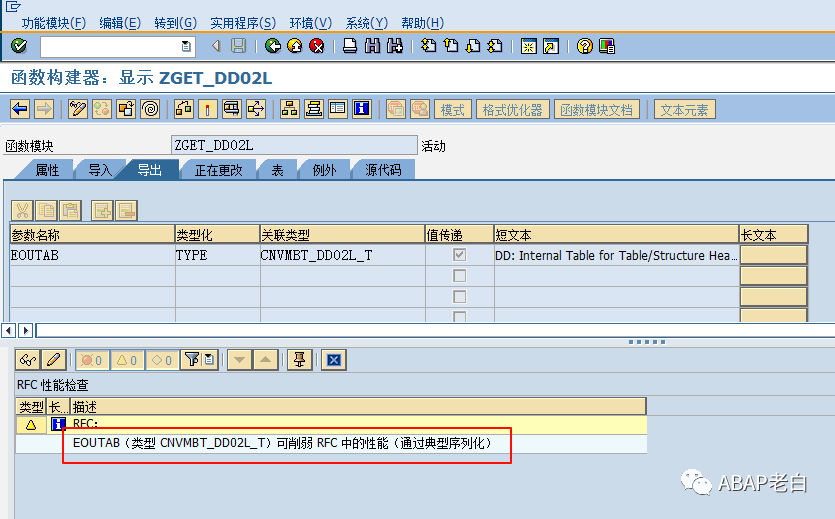Click the up arrow in results toolbar

pyautogui.click(x=265, y=360)
